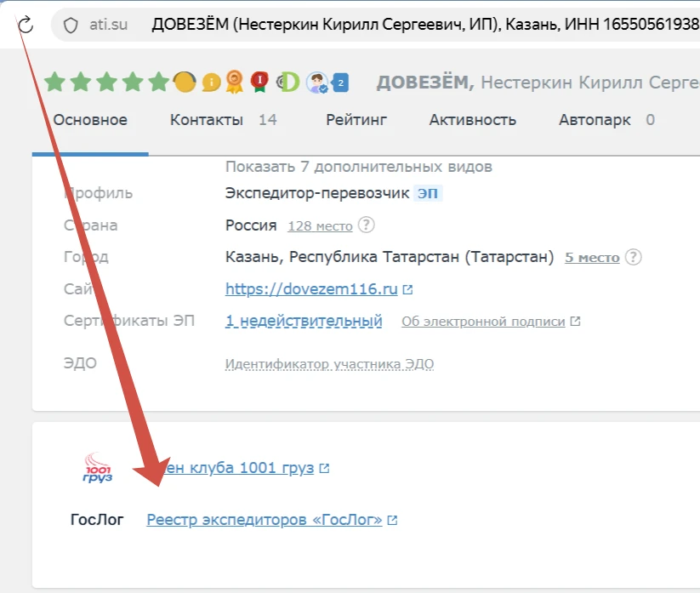Click the verified person avatar badge
This screenshot has width=700, height=593.
pos(317,83)
